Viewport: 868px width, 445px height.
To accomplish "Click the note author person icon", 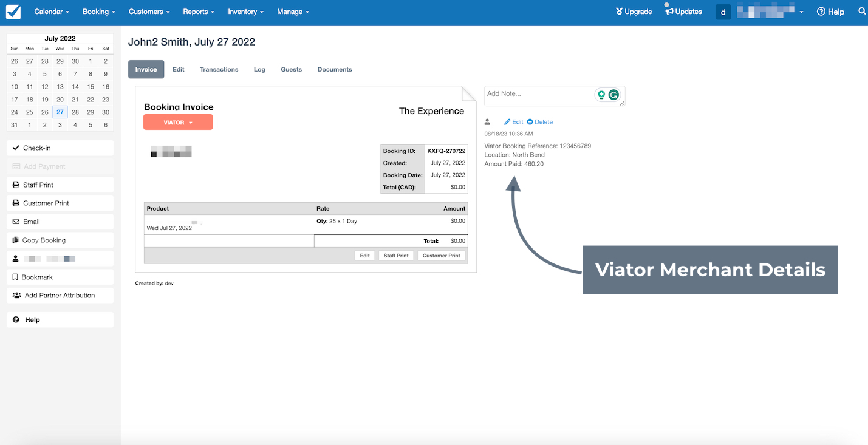I will [487, 122].
